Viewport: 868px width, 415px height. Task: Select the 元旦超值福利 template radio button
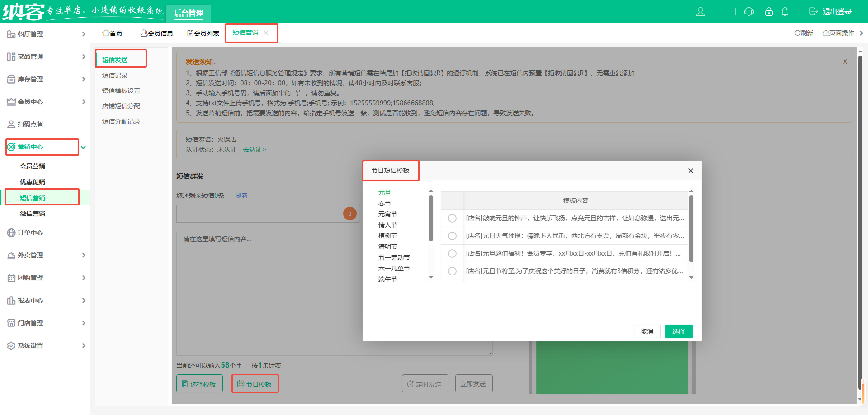(452, 253)
